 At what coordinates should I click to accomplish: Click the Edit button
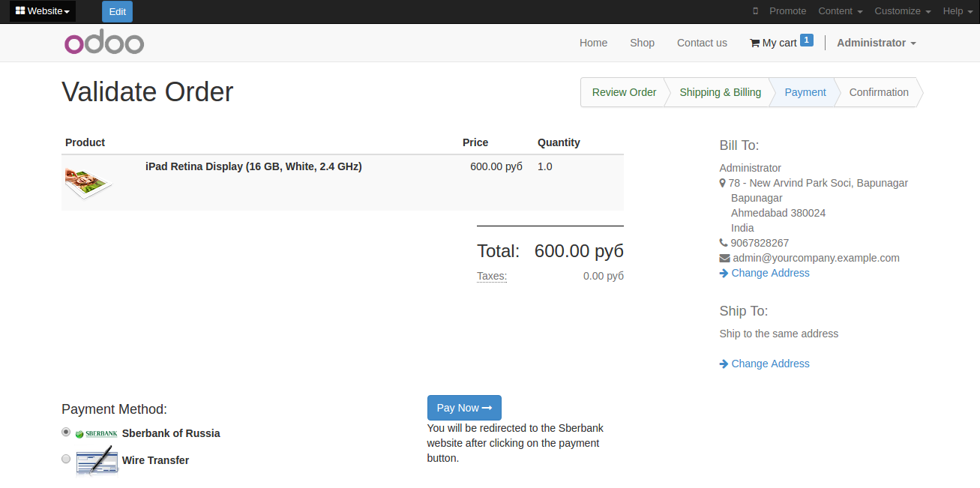[x=117, y=11]
